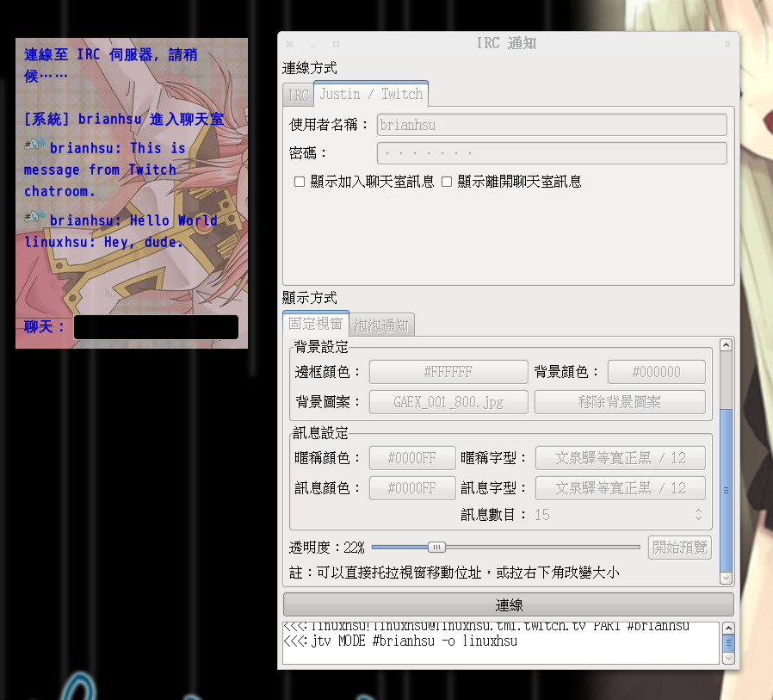Click the 開始預覽 button
This screenshot has width=773, height=700.
tap(679, 547)
